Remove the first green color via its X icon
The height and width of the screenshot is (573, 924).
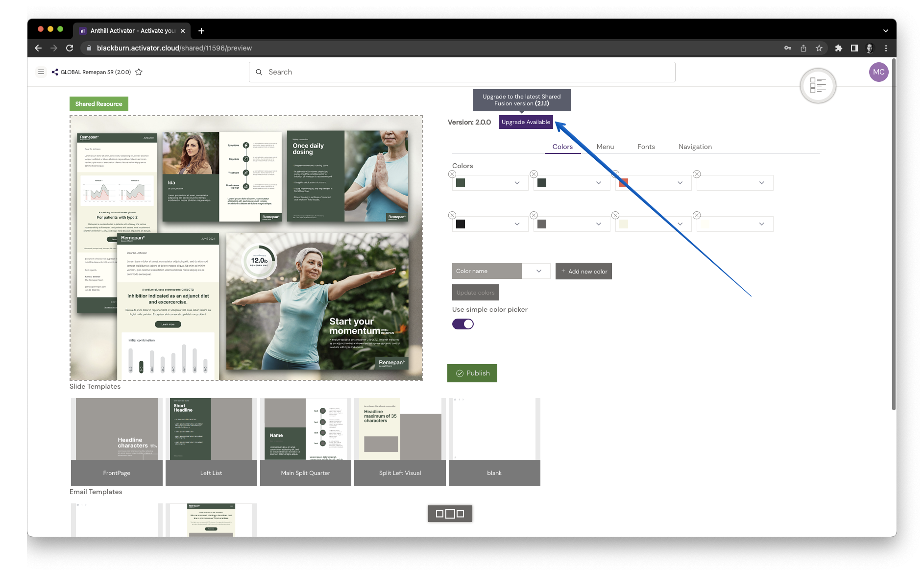[x=452, y=174]
